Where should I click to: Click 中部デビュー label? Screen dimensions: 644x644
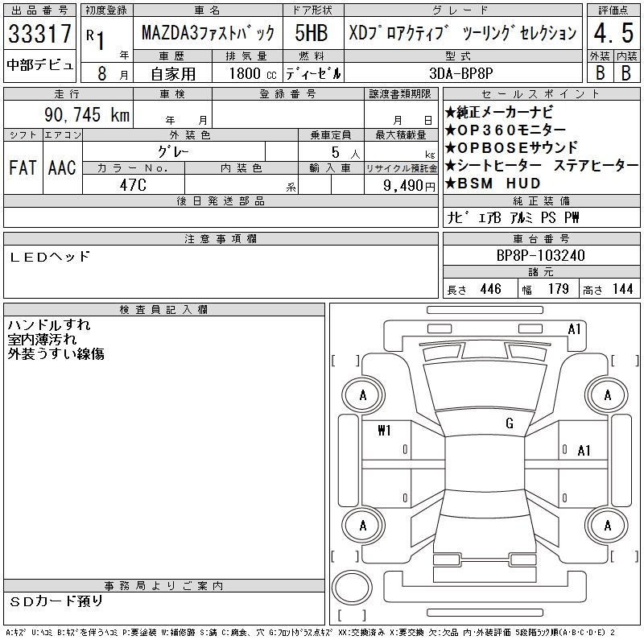click(39, 65)
